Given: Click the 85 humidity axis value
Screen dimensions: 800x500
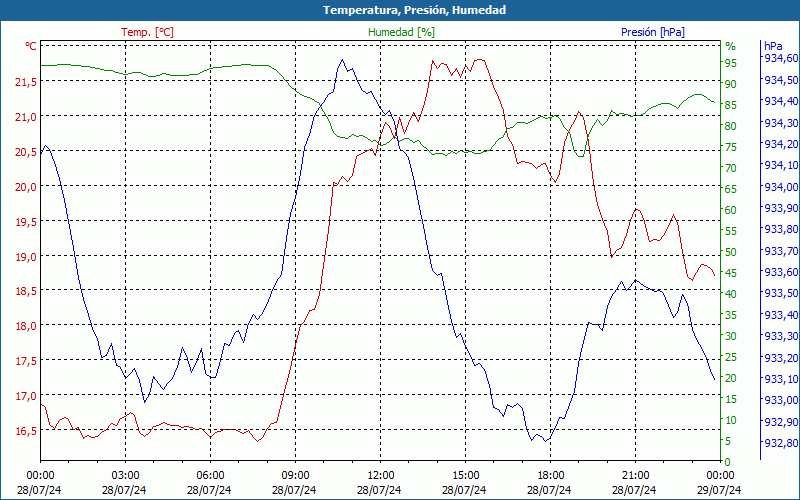Looking at the screenshot, I should pyautogui.click(x=731, y=105).
